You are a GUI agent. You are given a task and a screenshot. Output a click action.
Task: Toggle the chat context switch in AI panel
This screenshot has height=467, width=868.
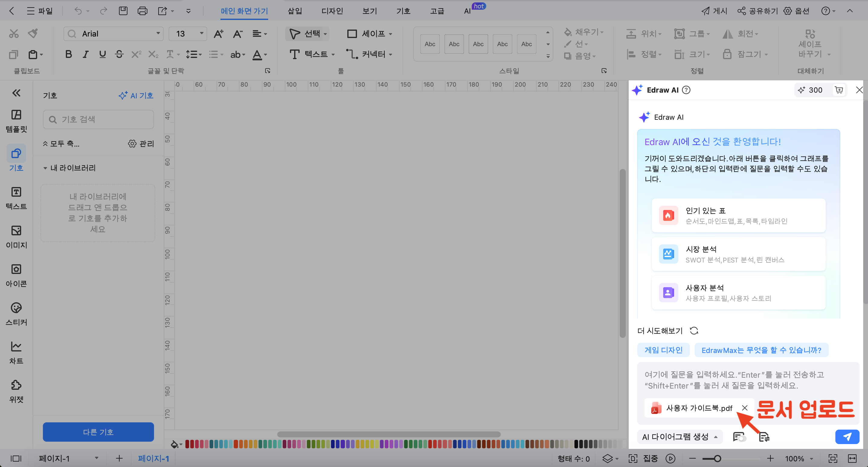point(739,437)
